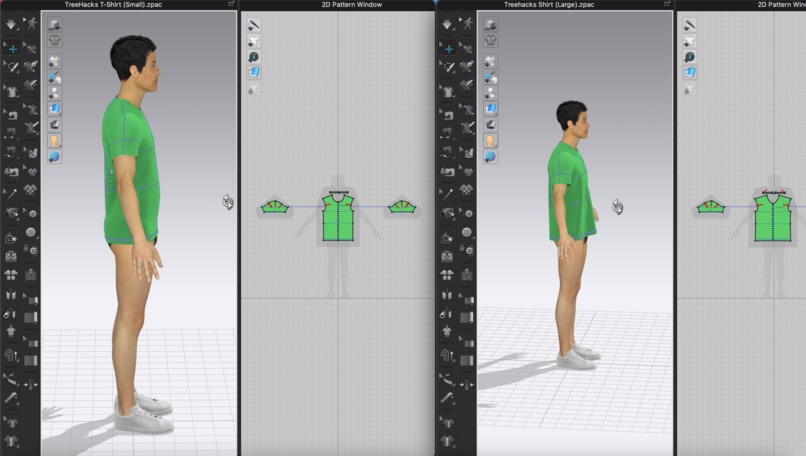Screen dimensions: 806x456
Task: Click Simulate arrow in Large shirt window
Action: coord(447,24)
